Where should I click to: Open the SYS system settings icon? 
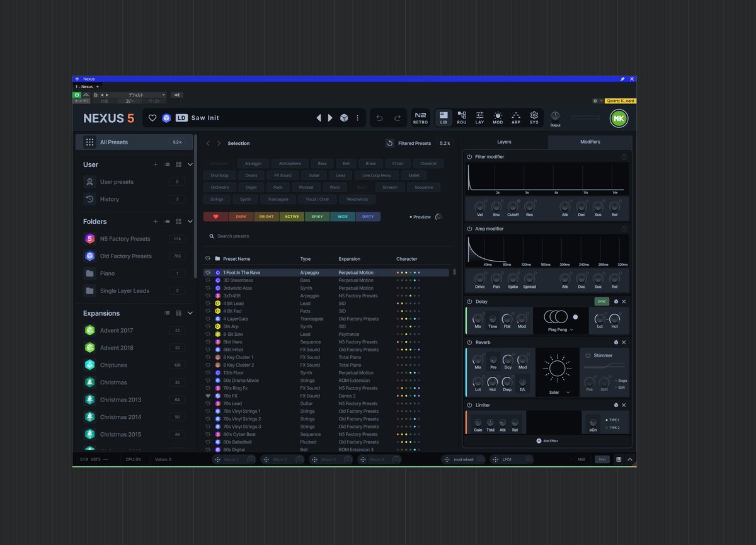(x=534, y=118)
